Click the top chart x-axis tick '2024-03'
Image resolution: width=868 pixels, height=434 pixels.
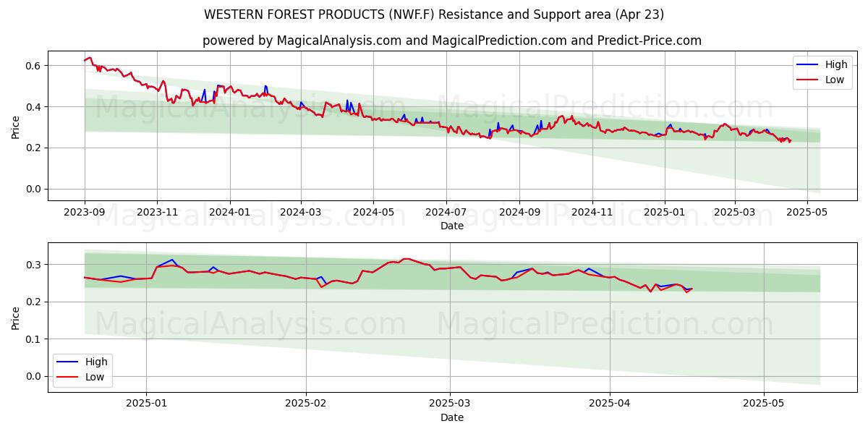click(x=301, y=213)
